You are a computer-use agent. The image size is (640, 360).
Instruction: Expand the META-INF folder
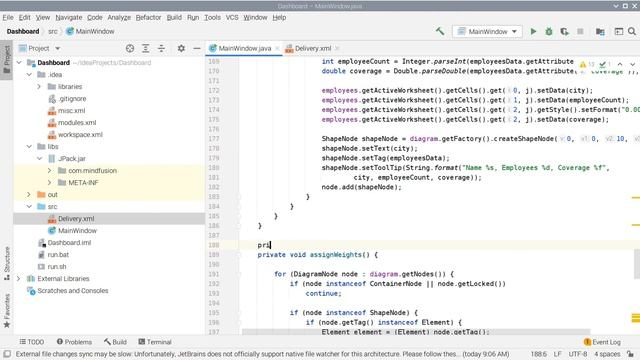point(49,182)
